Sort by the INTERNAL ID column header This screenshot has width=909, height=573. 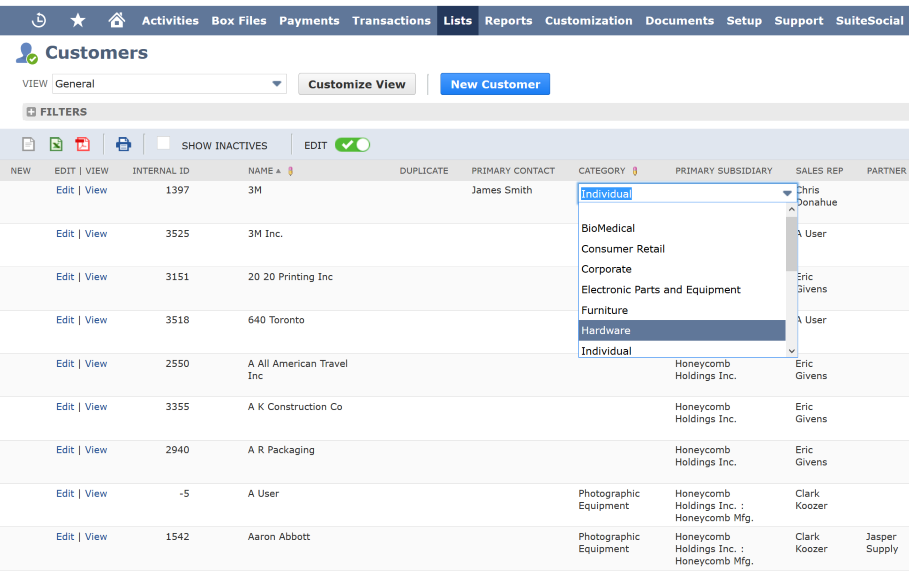(x=161, y=171)
